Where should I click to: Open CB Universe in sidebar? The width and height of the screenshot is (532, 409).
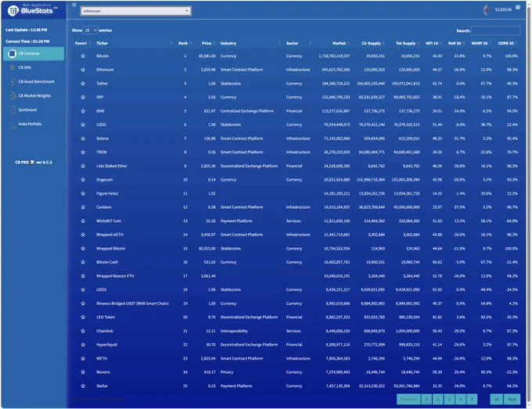[34, 54]
